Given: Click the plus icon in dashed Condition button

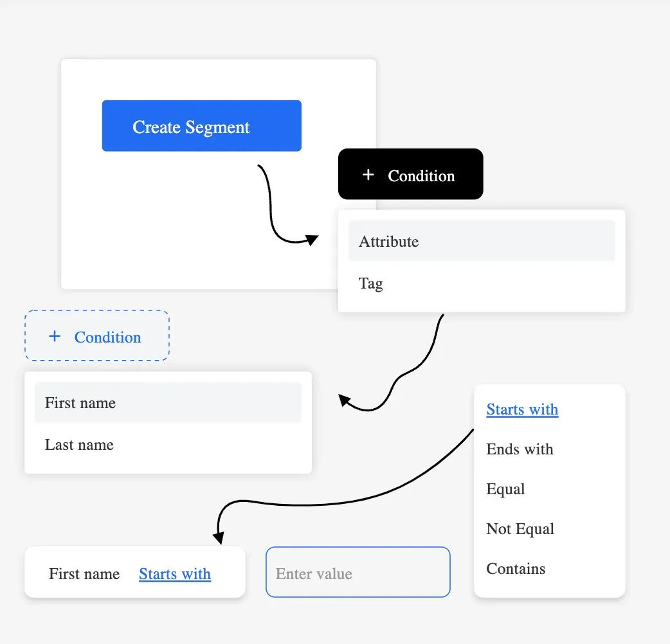Looking at the screenshot, I should tap(55, 336).
